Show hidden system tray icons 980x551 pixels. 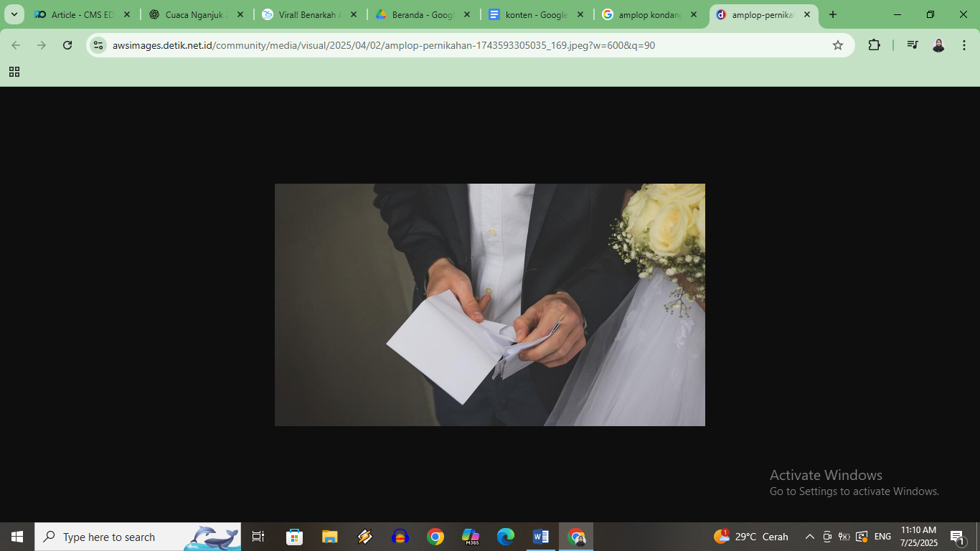(810, 537)
